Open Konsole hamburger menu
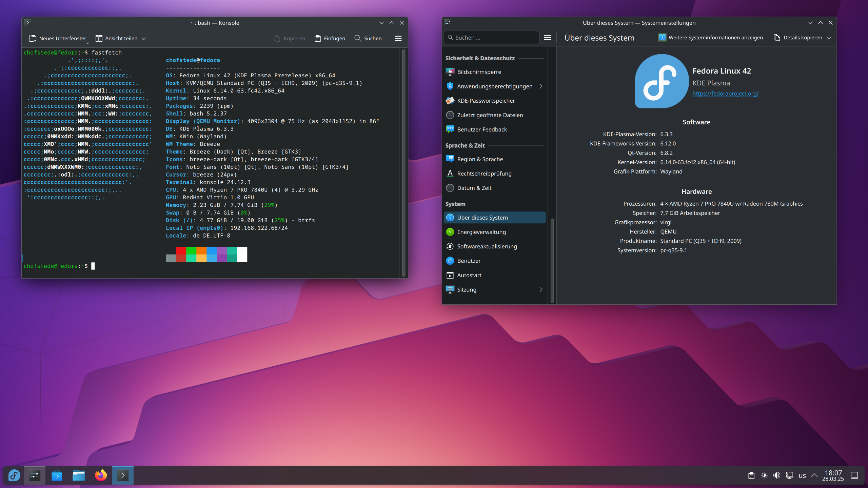868x488 pixels. click(x=398, y=38)
